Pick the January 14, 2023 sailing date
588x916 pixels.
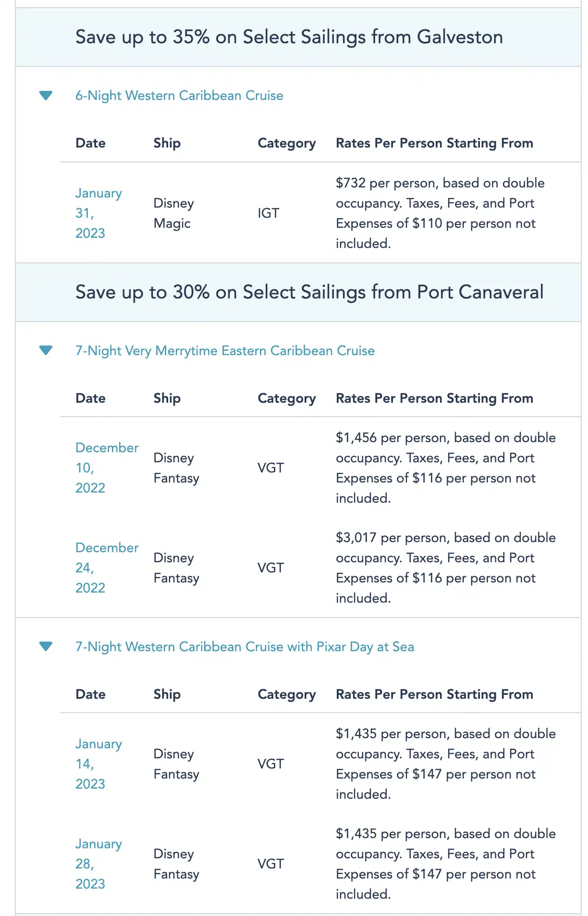coord(98,764)
